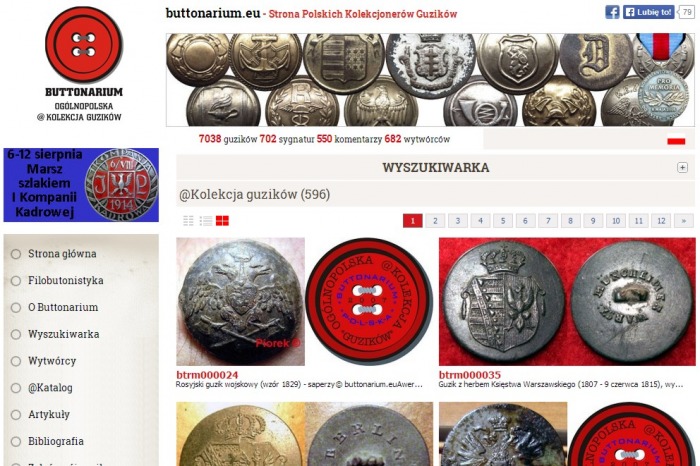Open btrm000035 button link
This screenshot has width=700, height=466.
coord(470,374)
